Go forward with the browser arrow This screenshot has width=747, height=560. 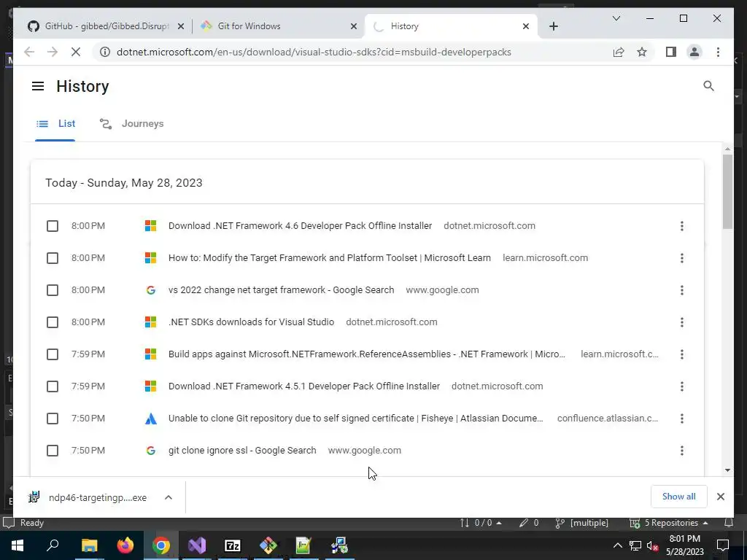(x=53, y=52)
